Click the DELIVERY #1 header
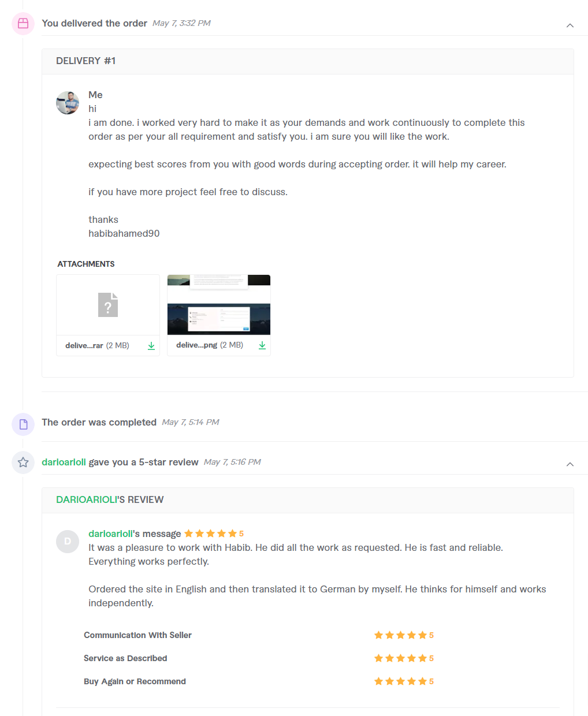 tap(85, 61)
